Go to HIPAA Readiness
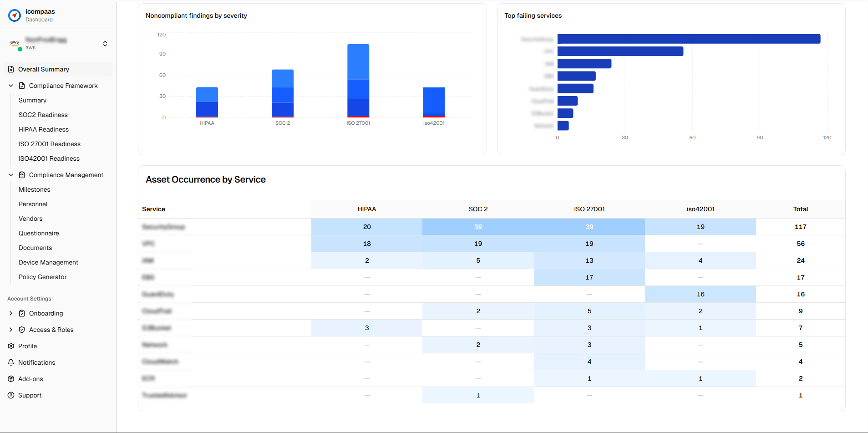The image size is (868, 433). click(x=44, y=129)
